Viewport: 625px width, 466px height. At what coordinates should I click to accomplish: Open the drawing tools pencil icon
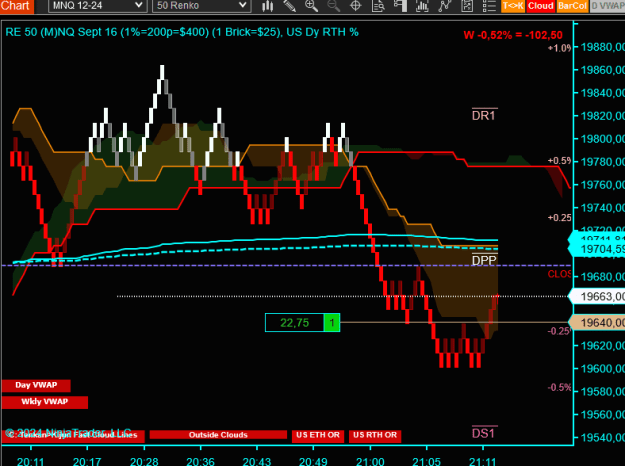point(289,6)
